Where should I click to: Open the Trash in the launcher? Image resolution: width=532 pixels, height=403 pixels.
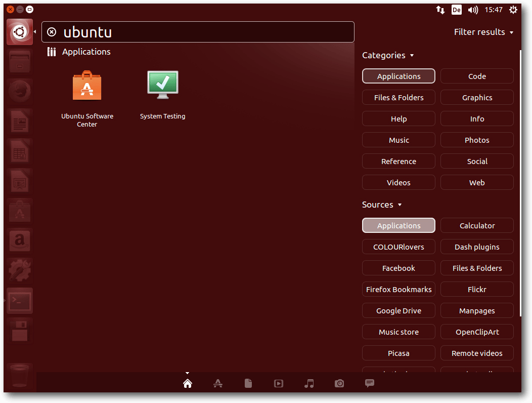pyautogui.click(x=20, y=376)
